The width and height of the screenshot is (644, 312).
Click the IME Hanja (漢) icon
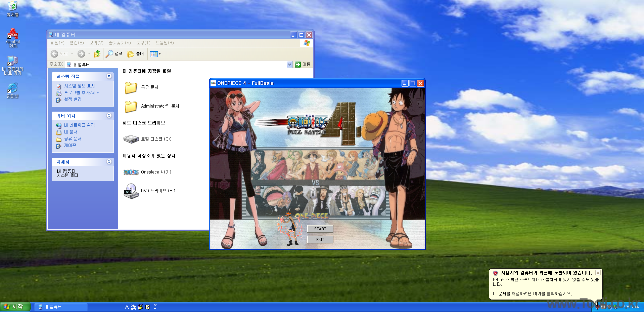click(x=134, y=307)
